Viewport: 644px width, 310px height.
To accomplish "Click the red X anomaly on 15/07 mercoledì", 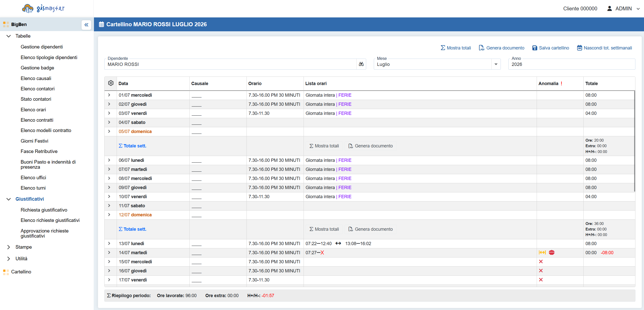I will point(541,262).
